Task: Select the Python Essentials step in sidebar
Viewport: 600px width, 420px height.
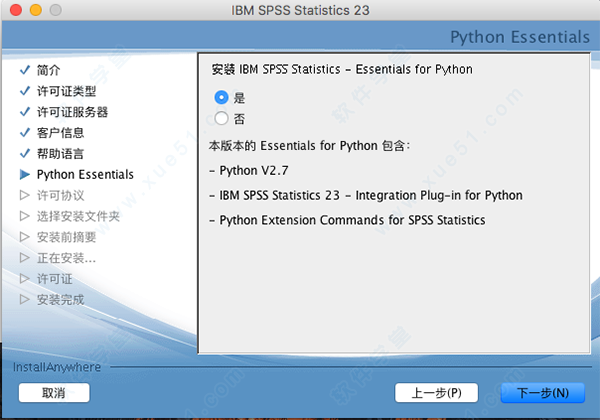Action: tap(85, 174)
